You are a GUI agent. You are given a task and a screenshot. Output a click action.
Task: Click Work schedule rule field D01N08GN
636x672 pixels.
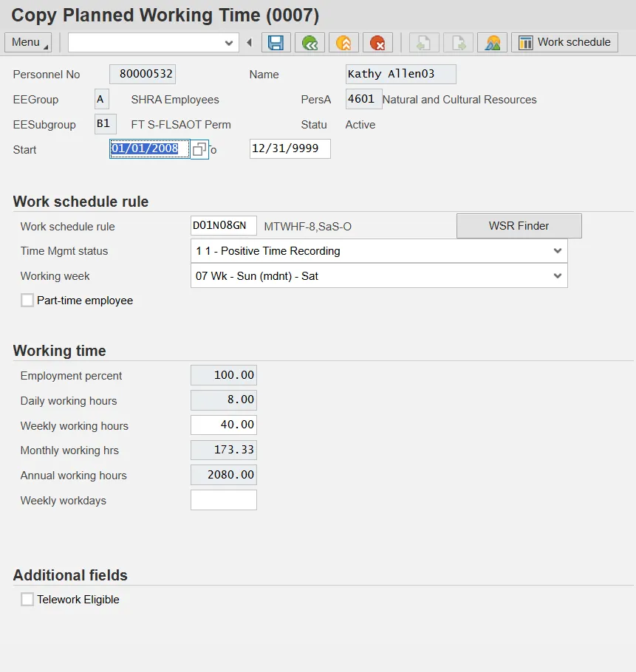pos(224,225)
